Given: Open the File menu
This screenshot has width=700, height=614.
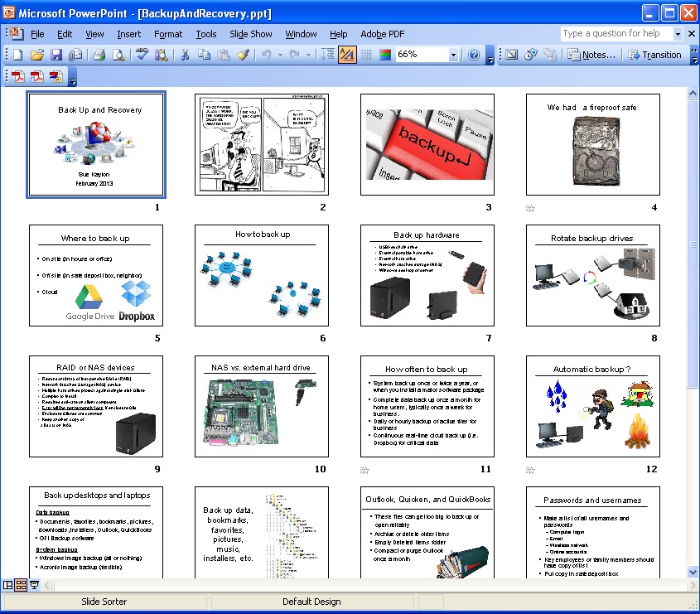Looking at the screenshot, I should 37,34.
